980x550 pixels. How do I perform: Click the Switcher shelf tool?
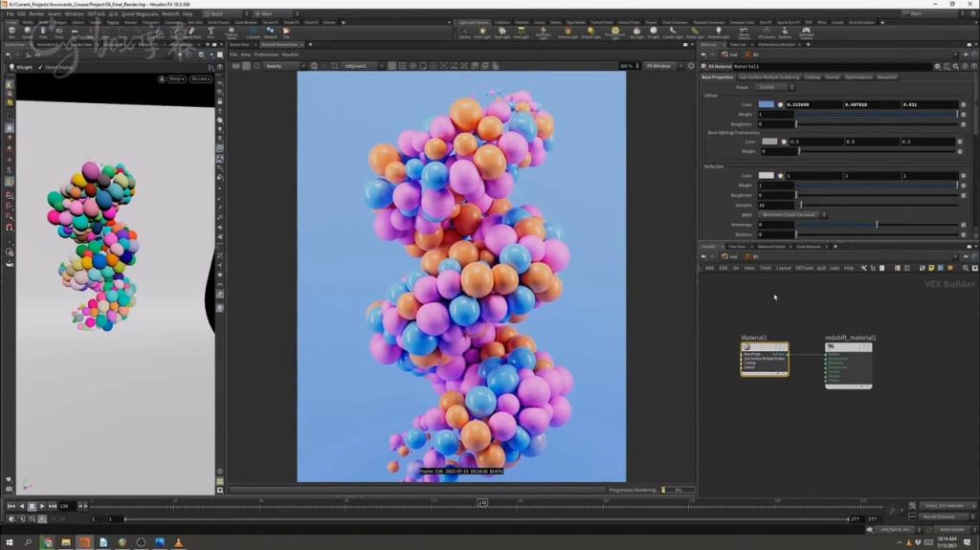785,33
